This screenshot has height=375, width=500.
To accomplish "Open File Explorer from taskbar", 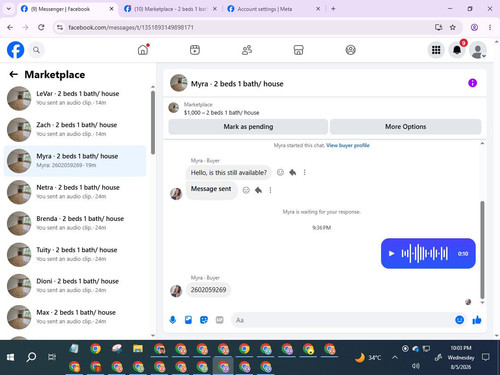I will pyautogui.click(x=138, y=349).
